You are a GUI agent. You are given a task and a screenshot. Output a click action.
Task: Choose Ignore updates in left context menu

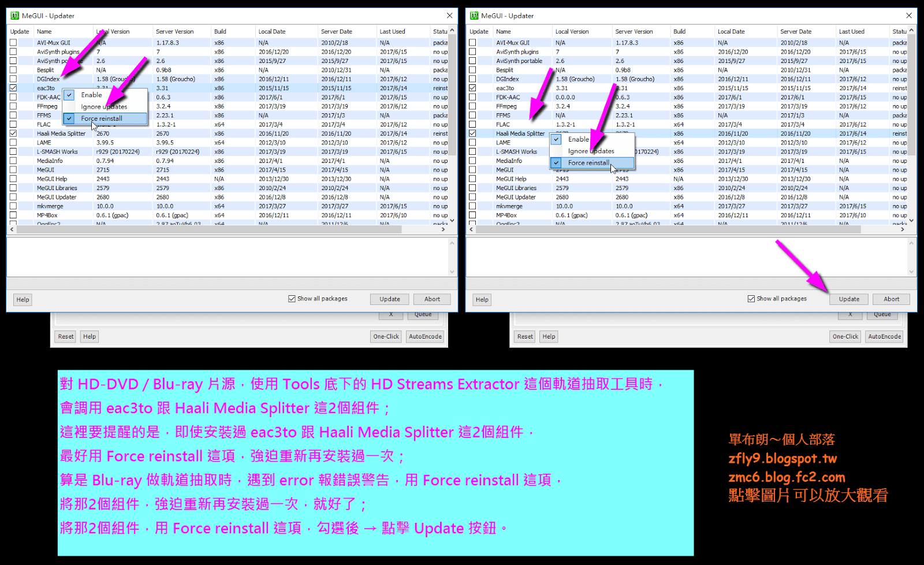pyautogui.click(x=105, y=107)
